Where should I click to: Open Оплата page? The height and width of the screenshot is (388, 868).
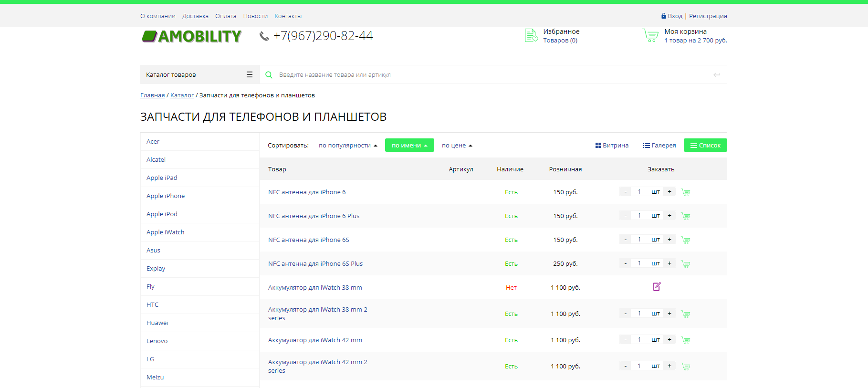226,16
